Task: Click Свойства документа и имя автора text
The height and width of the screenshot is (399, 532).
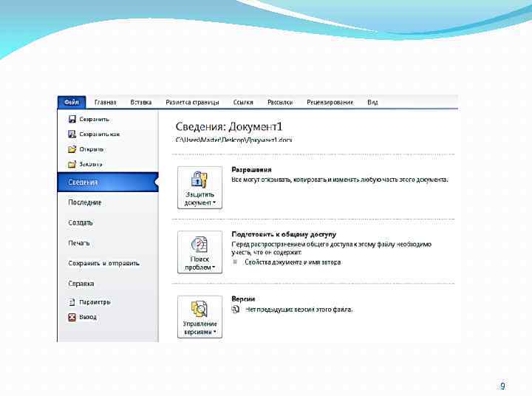Action: pyautogui.click(x=293, y=262)
